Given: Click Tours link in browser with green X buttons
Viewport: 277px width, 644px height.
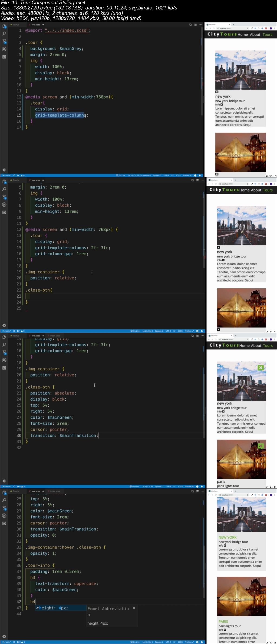Looking at the screenshot, I should pos(268,345).
